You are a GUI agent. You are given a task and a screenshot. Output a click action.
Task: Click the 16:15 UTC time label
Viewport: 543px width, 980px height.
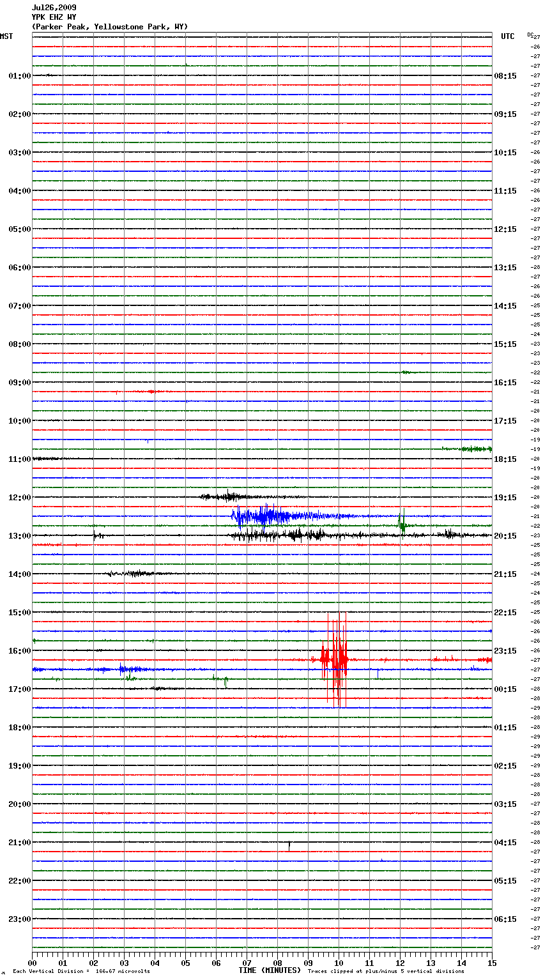click(x=505, y=383)
